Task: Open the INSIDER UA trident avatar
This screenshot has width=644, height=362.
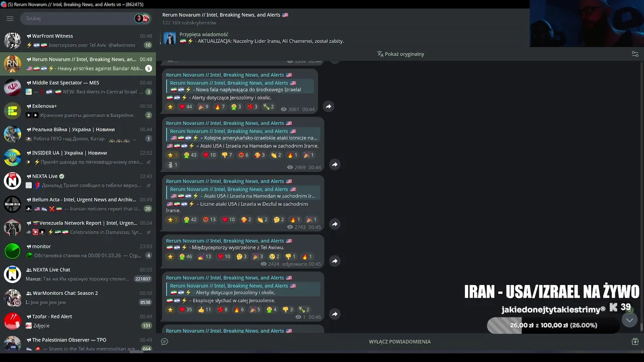Action: pos(12,157)
